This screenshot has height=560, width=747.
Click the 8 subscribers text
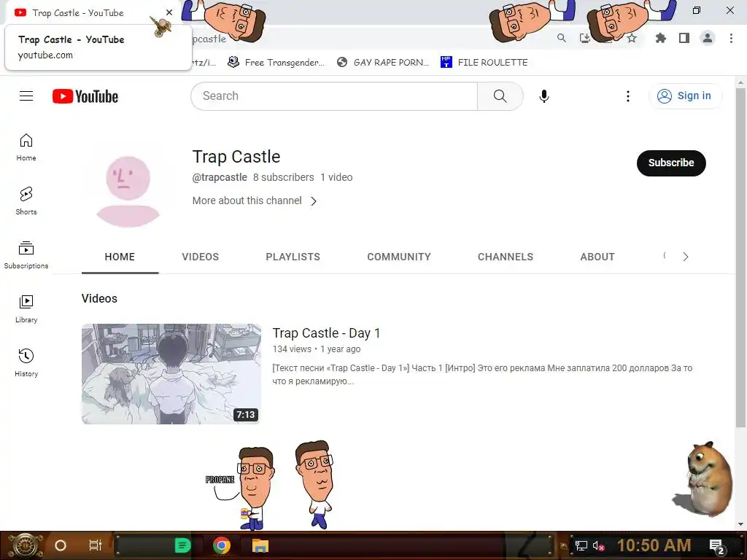[284, 177]
